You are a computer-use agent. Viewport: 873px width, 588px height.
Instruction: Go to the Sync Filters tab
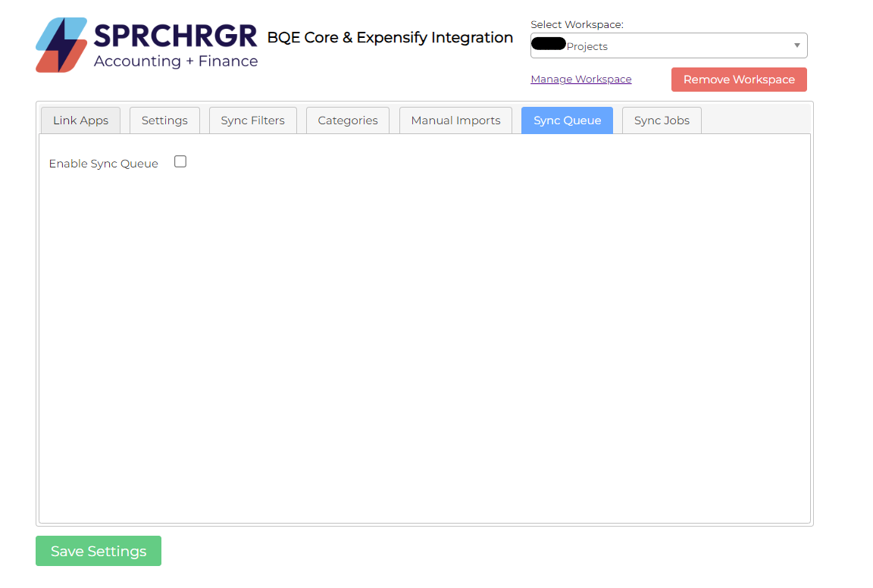pos(253,120)
